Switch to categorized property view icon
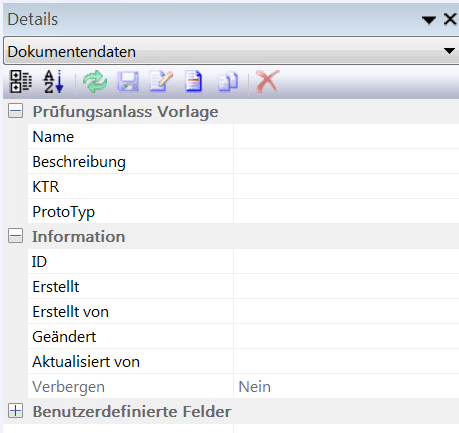Image resolution: width=459 pixels, height=433 pixels. tap(21, 81)
